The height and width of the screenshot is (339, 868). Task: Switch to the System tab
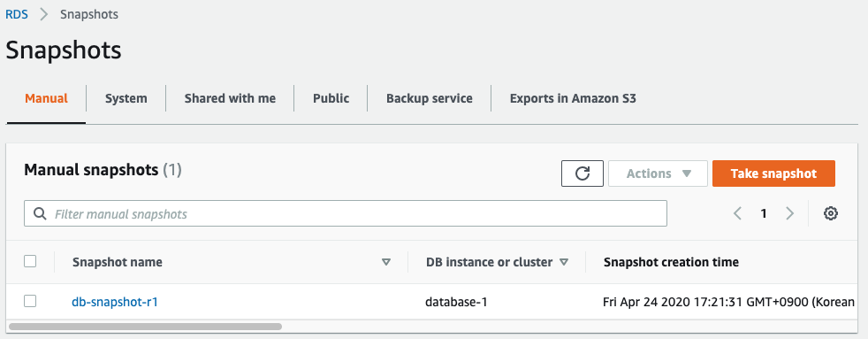tap(126, 98)
